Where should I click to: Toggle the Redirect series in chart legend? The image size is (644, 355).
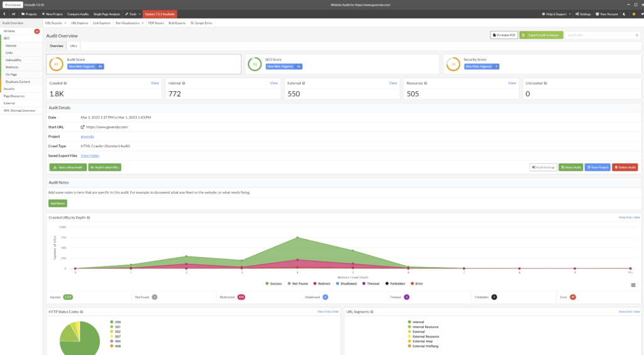pos(321,283)
